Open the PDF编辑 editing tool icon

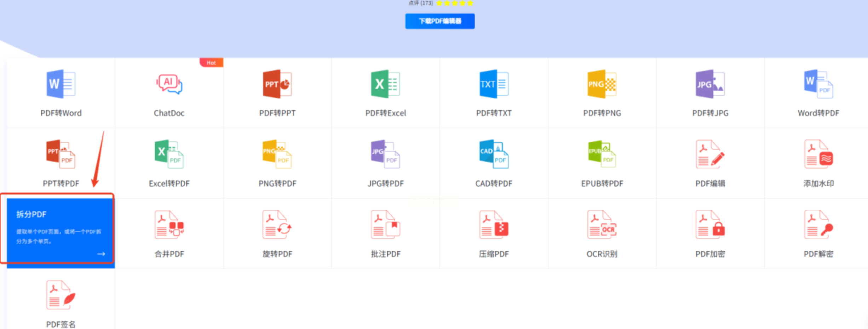click(x=710, y=154)
